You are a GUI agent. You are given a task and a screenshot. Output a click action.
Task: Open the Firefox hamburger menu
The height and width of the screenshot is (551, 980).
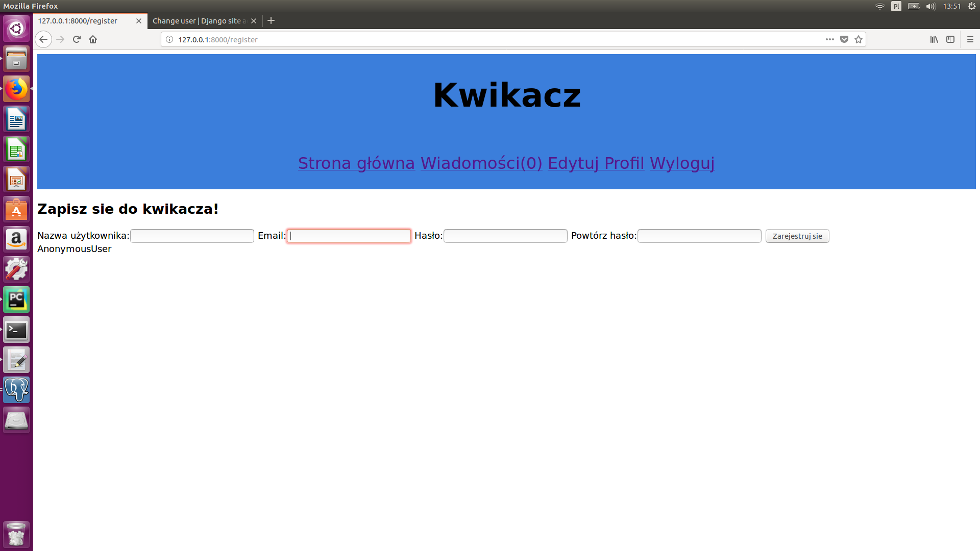970,39
